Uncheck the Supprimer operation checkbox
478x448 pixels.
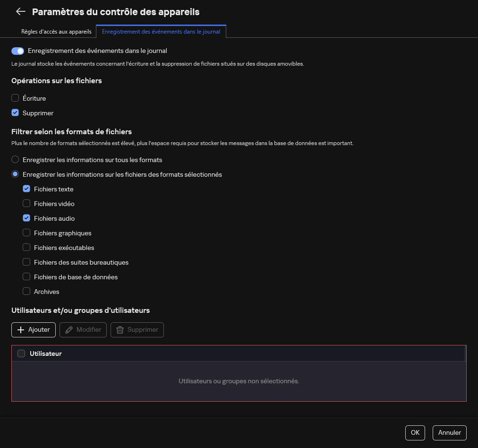tap(15, 113)
